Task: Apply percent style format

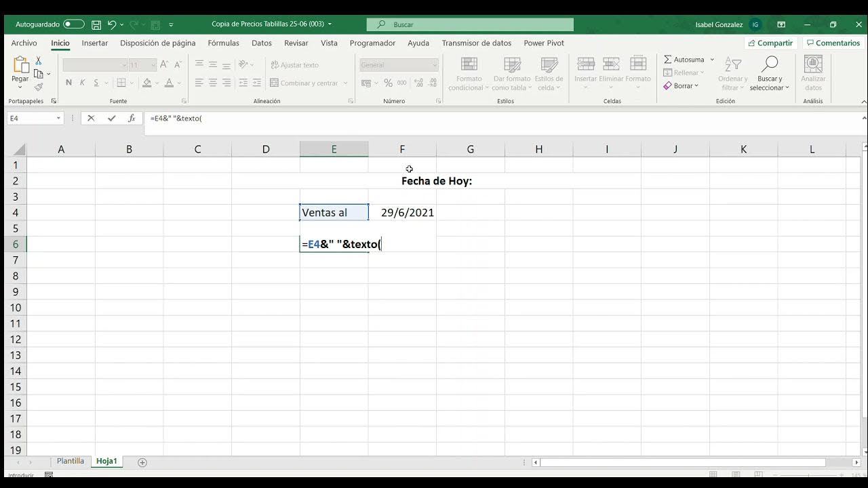Action: (388, 83)
